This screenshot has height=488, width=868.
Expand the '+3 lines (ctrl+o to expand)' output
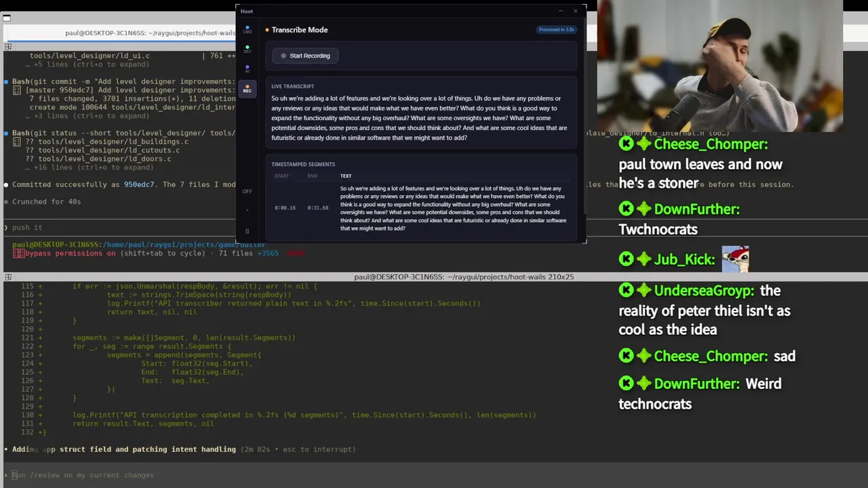pyautogui.click(x=87, y=116)
